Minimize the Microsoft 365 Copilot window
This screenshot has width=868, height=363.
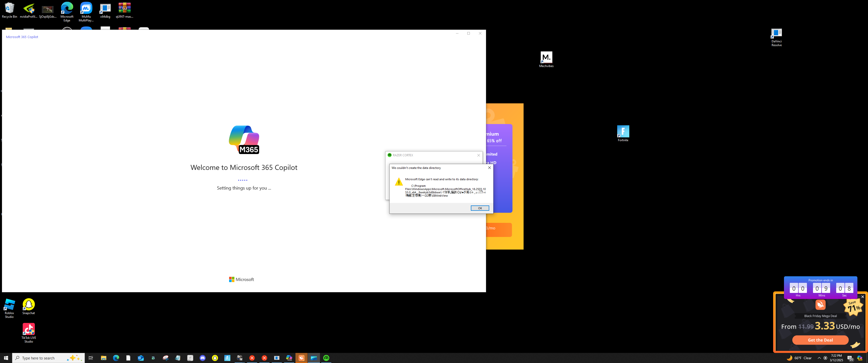pyautogui.click(x=457, y=33)
